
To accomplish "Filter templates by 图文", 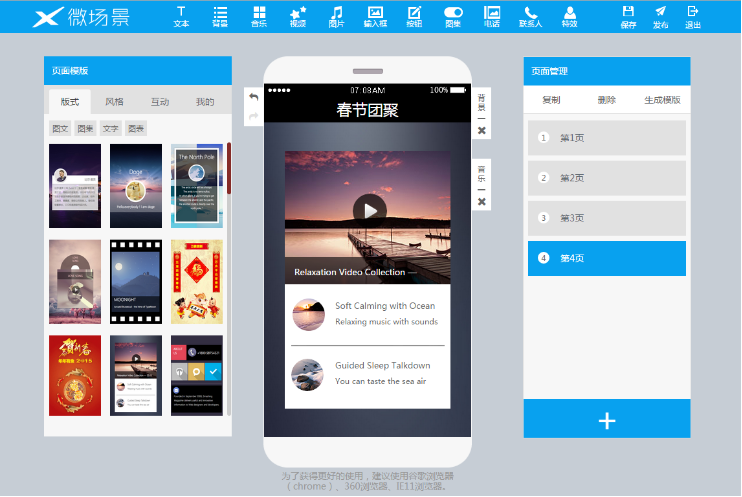I will pos(60,129).
